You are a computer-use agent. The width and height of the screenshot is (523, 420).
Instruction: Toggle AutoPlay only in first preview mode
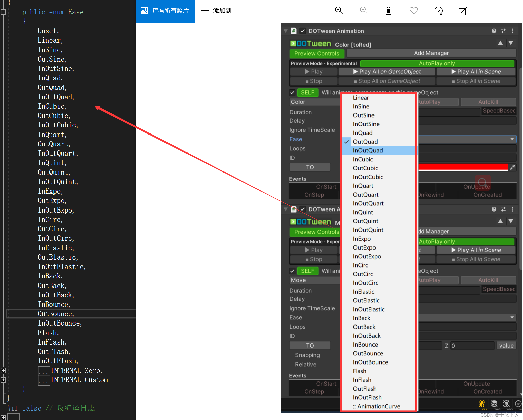pos(437,63)
